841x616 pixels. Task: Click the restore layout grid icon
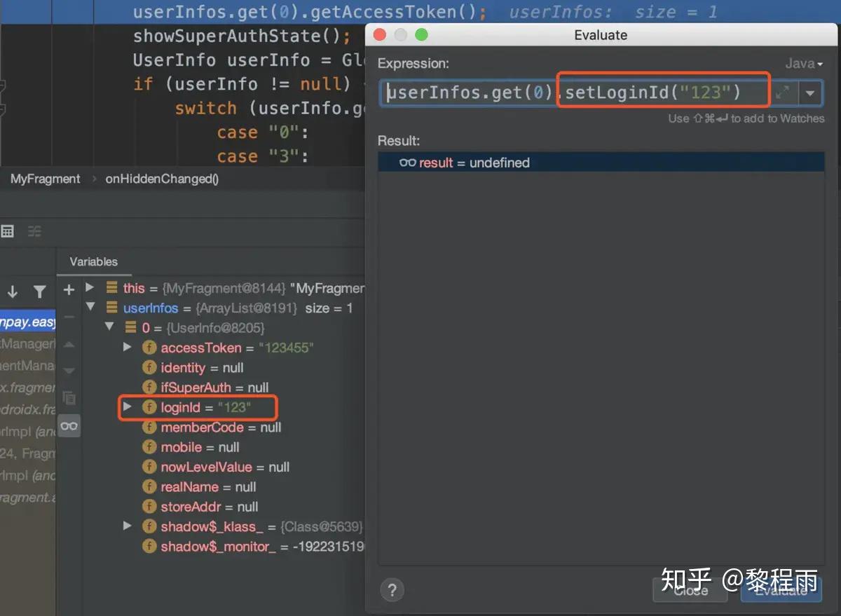[8, 231]
